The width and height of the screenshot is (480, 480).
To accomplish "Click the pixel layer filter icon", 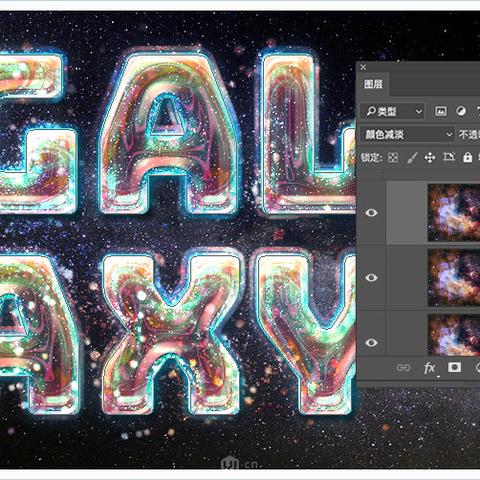I will click(441, 111).
